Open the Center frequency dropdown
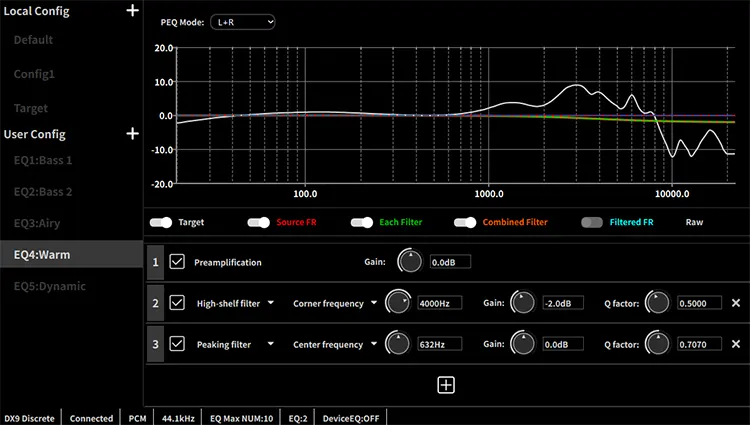This screenshot has height=425, width=750. tap(335, 344)
